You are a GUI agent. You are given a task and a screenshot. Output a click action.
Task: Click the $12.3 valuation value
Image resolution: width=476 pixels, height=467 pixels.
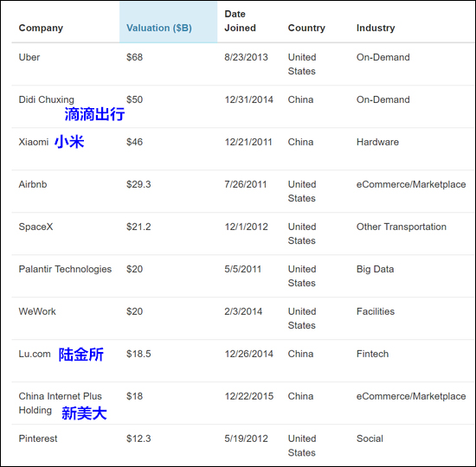coord(138,438)
